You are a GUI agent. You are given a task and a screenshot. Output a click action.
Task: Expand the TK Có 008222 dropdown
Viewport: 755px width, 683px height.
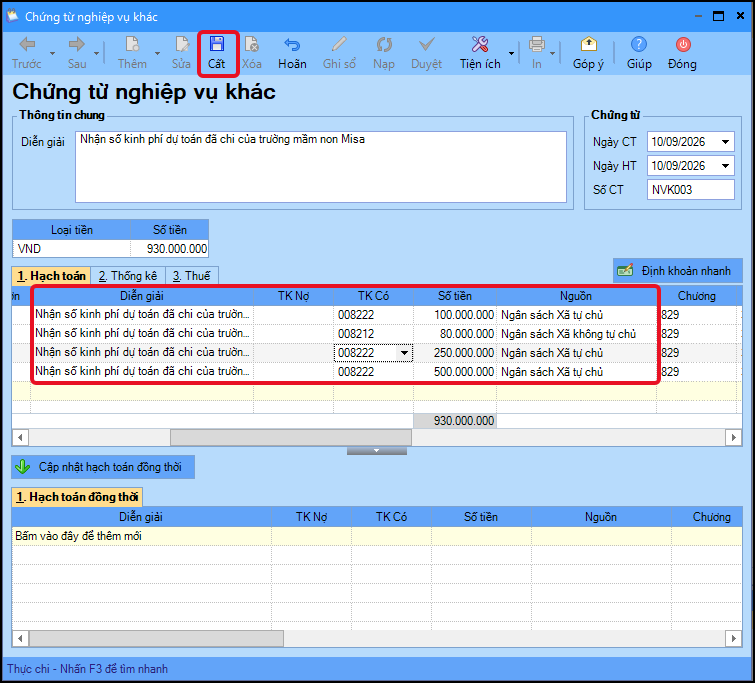point(404,353)
